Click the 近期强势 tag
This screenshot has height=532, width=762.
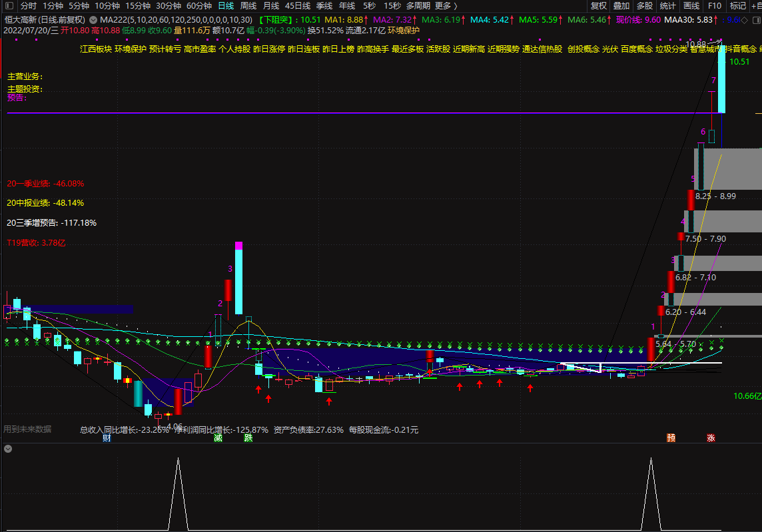pyautogui.click(x=504, y=49)
